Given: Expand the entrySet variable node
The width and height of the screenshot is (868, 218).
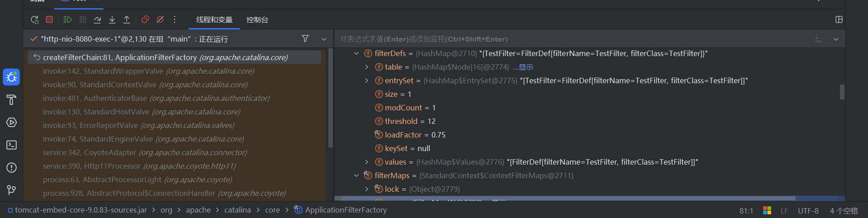Looking at the screenshot, I should [367, 81].
